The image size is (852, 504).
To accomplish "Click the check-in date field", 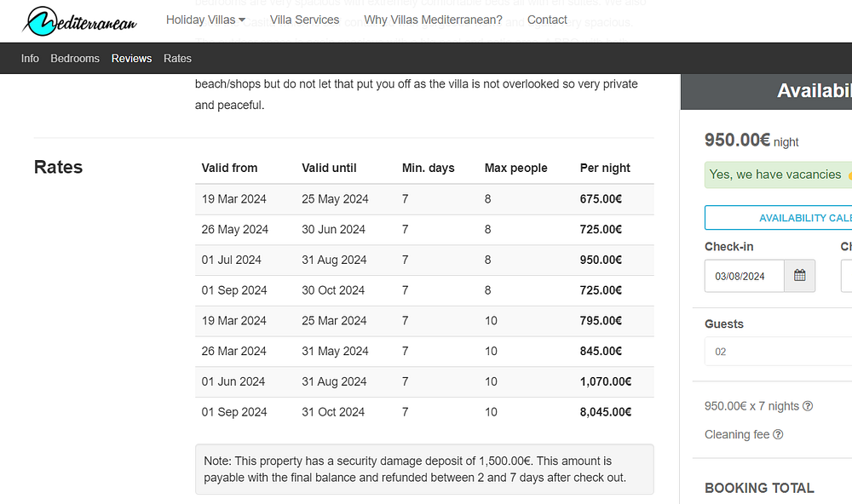I will click(744, 276).
